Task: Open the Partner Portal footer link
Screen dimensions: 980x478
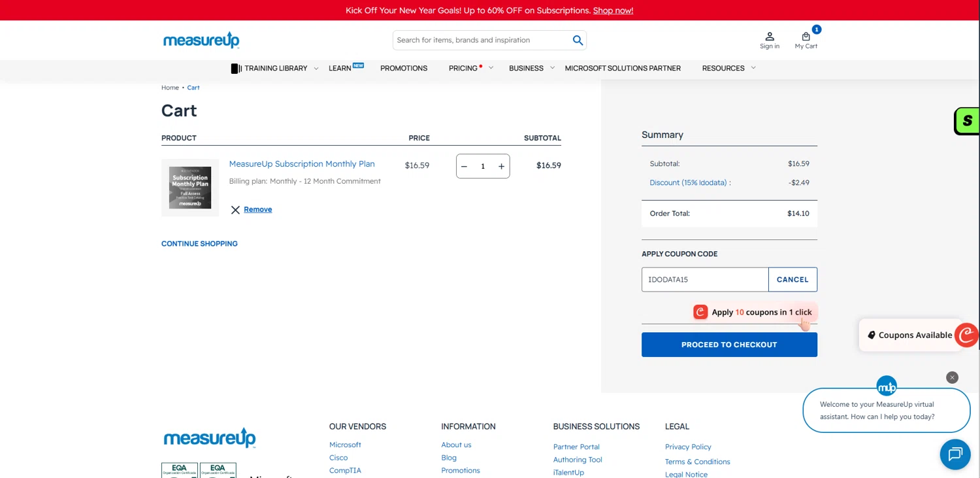Action: coord(576,447)
